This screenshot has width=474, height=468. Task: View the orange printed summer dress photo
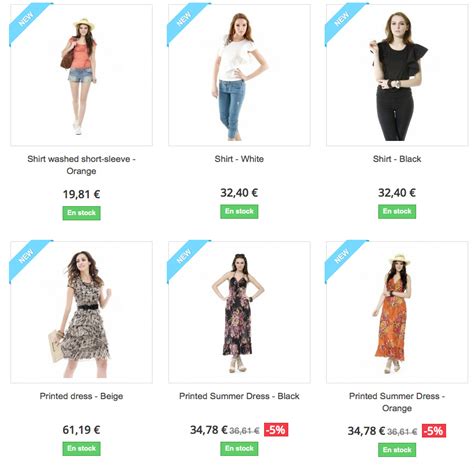397,312
